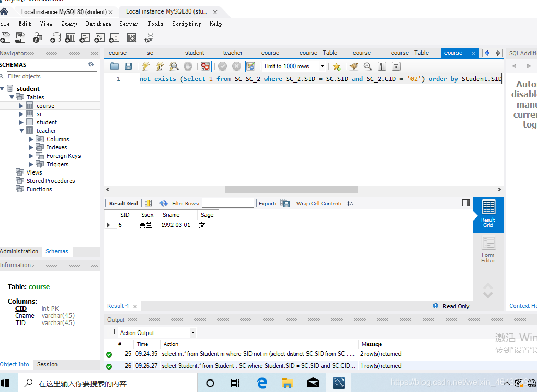This screenshot has height=392, width=537.
Task: Switch to the teacher query tab
Action: tap(233, 53)
